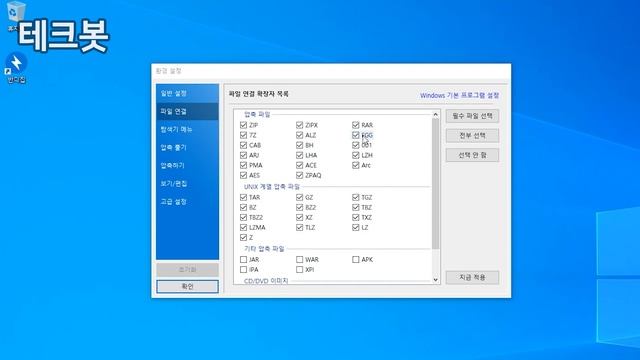Screen dimensions: 640x360
Task: Click the 초기화 reset button
Action: 187,269
